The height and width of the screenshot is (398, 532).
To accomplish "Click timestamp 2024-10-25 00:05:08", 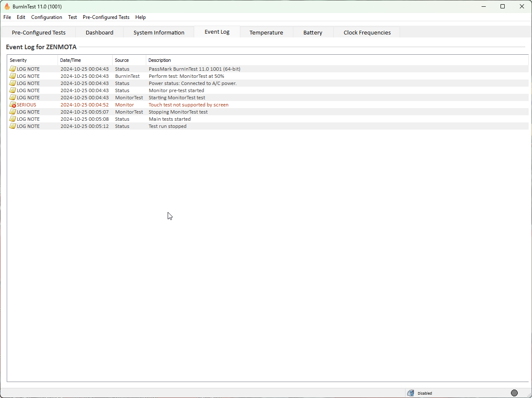I will coord(84,119).
